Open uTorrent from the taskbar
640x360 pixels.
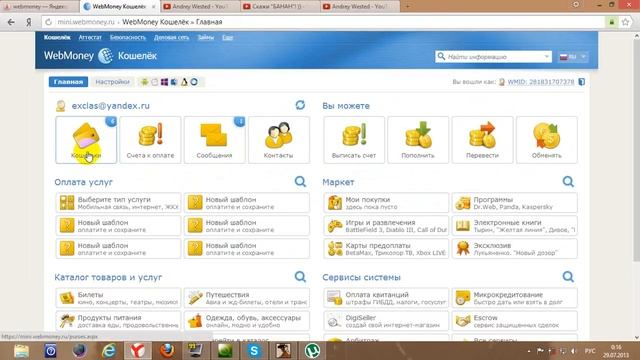[312, 351]
